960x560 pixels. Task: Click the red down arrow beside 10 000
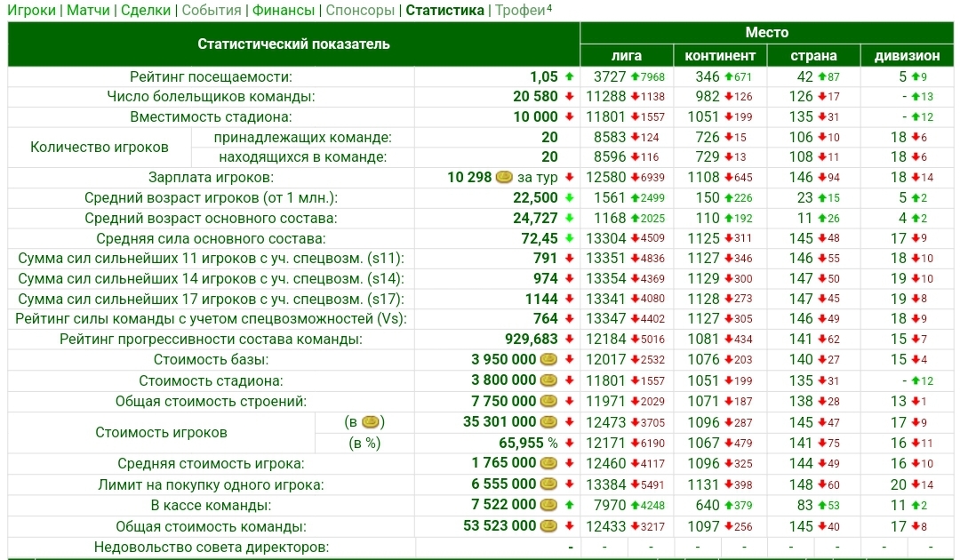pyautogui.click(x=570, y=117)
